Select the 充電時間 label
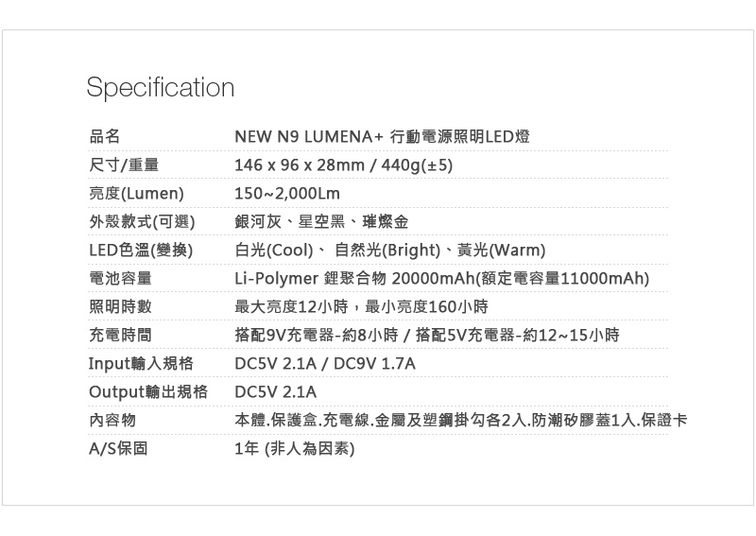Viewport: 756px width, 536px height. click(x=120, y=335)
